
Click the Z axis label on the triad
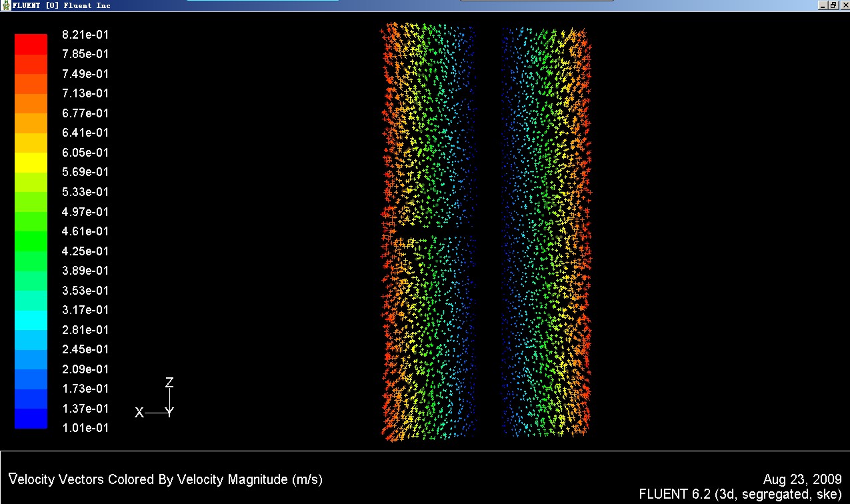(169, 383)
